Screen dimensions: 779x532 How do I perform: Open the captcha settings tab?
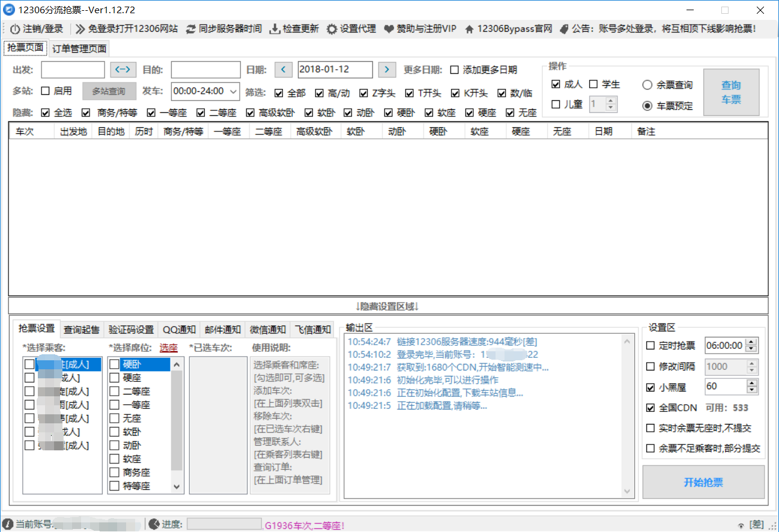(131, 329)
